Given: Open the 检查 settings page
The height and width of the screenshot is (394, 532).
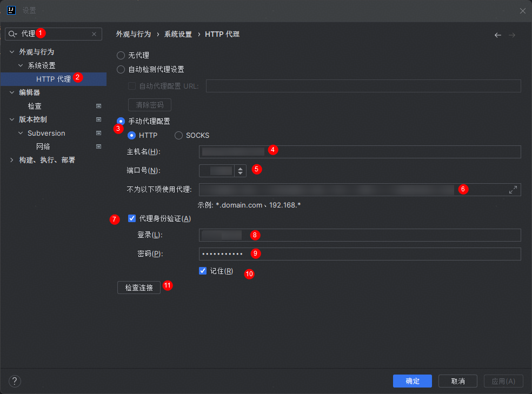Looking at the screenshot, I should click(35, 106).
